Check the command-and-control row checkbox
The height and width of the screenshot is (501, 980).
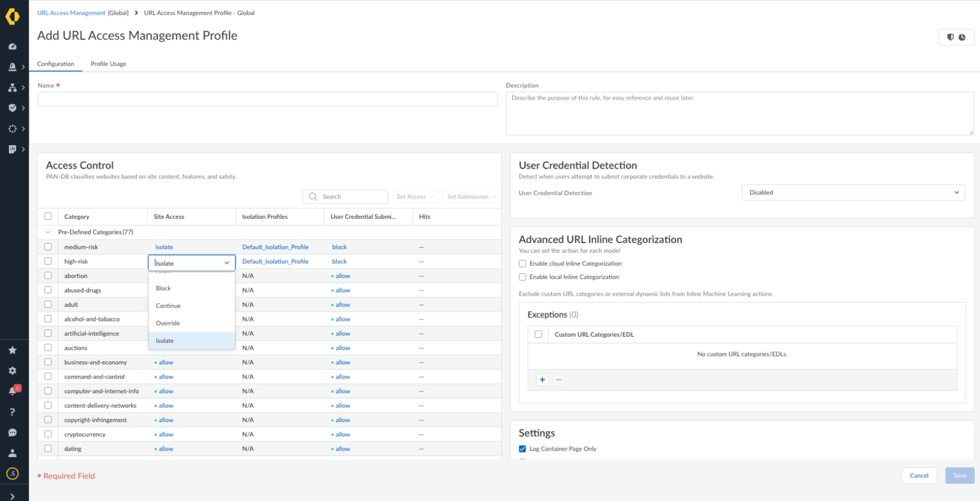click(48, 376)
